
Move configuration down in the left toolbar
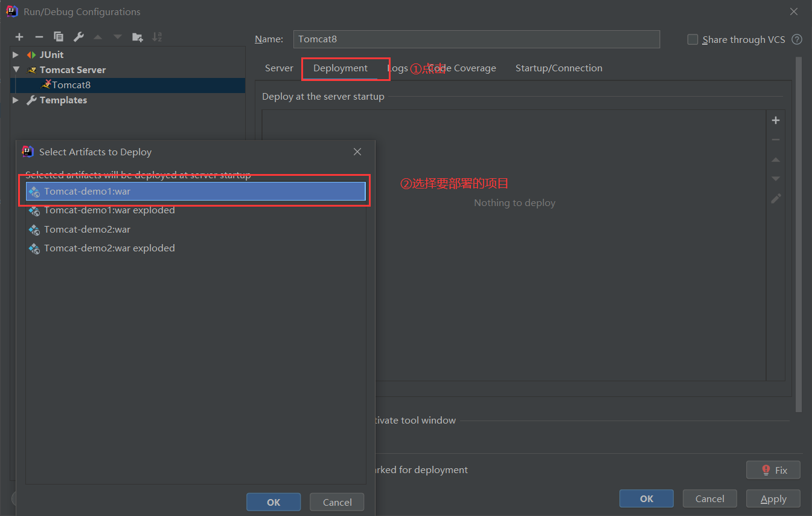[118, 37]
